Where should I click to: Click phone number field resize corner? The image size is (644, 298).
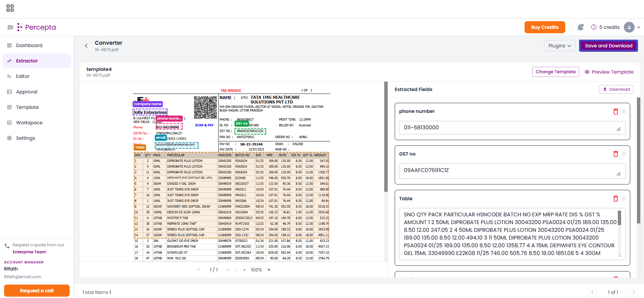619,129
